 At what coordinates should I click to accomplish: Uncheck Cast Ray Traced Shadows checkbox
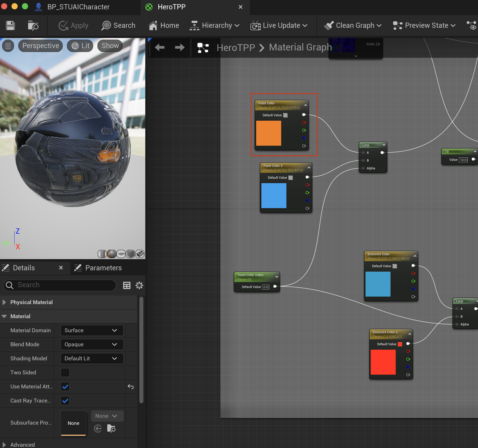(x=65, y=401)
